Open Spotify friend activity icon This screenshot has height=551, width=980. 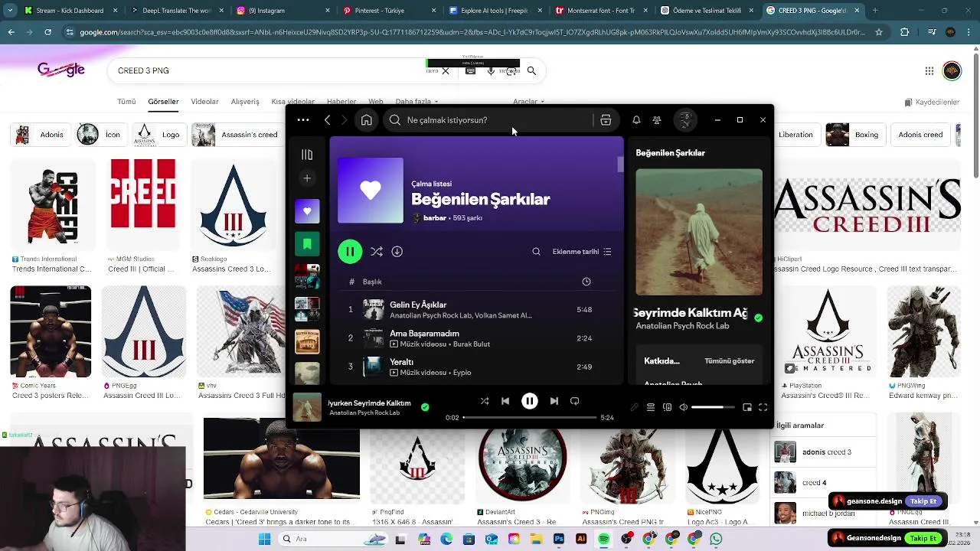click(657, 120)
